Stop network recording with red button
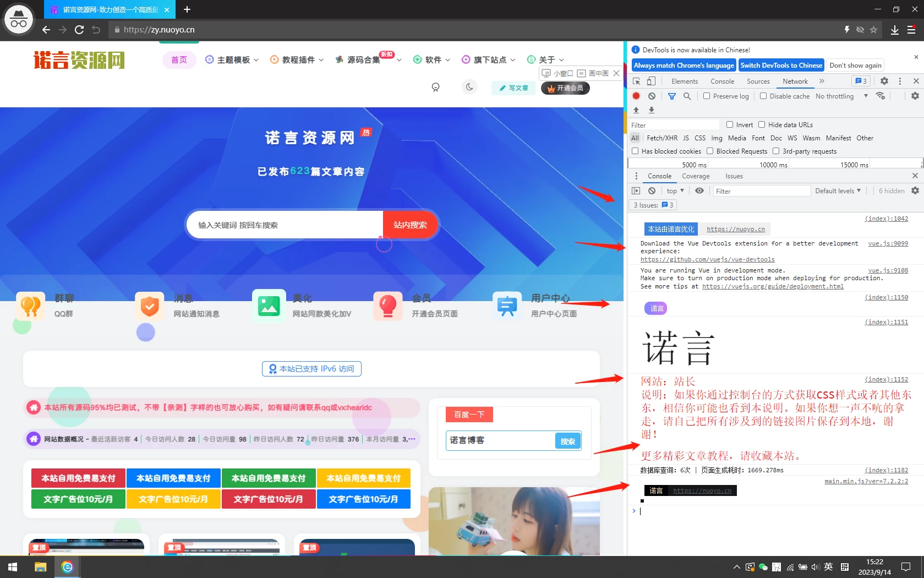Viewport: 924px width, 578px height. tap(636, 96)
